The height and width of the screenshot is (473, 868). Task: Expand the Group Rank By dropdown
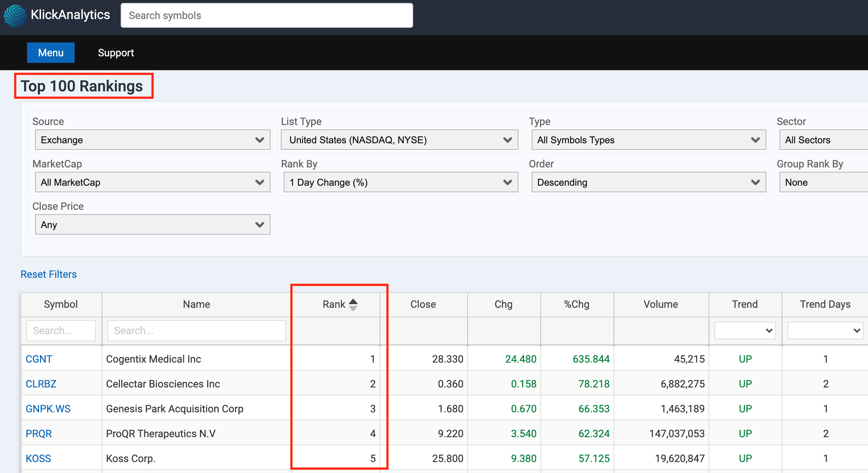(824, 182)
